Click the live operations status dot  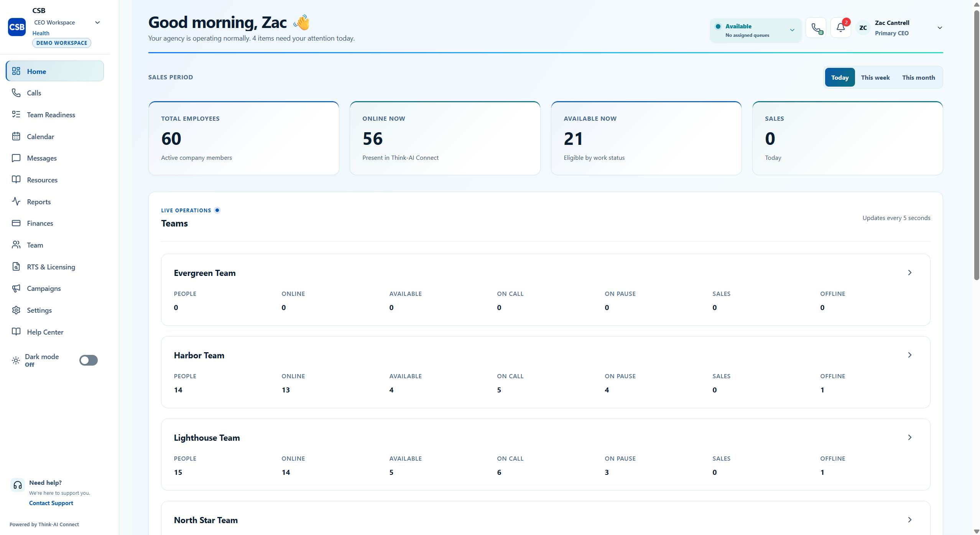pos(217,210)
